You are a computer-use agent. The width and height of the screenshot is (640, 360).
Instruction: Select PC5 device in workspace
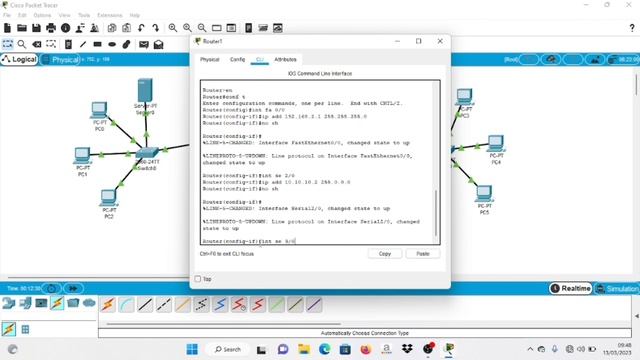484,194
